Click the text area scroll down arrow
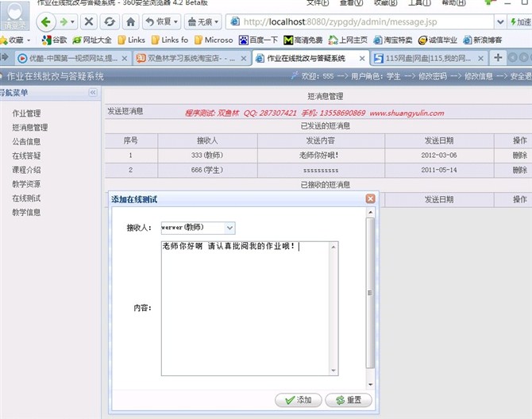532x419 pixels. click(x=333, y=371)
